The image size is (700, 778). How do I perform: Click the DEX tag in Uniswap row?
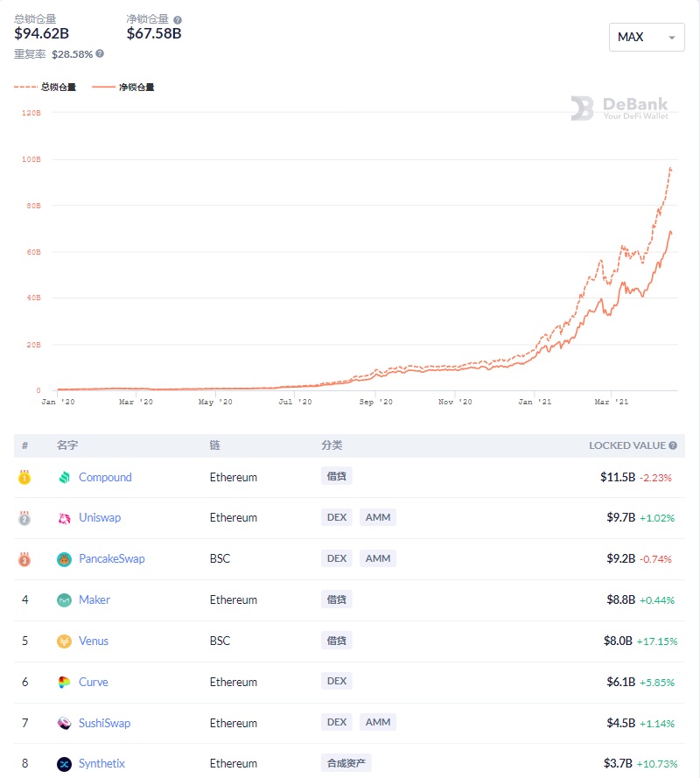coord(337,517)
